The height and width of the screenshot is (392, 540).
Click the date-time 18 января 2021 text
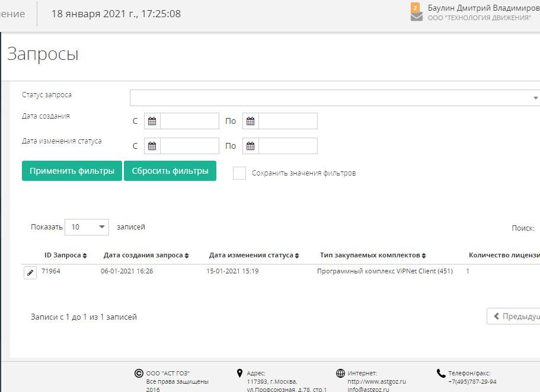116,14
